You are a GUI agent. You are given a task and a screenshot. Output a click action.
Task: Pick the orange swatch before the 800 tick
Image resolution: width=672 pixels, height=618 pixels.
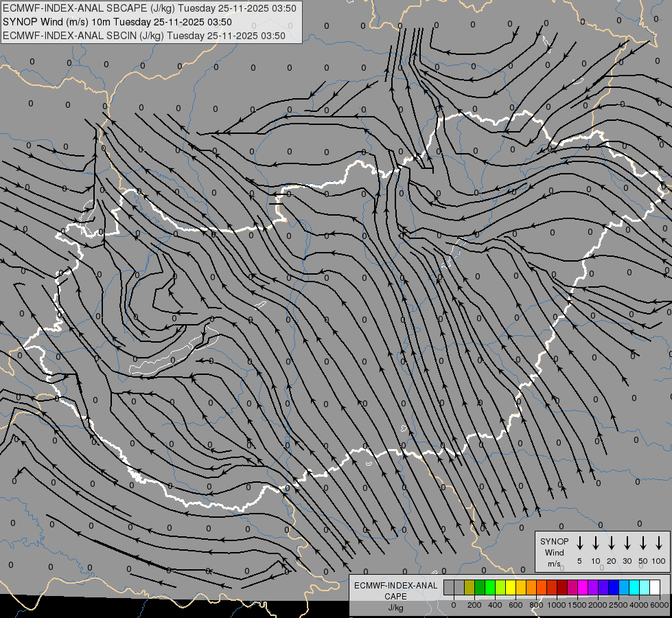531,587
